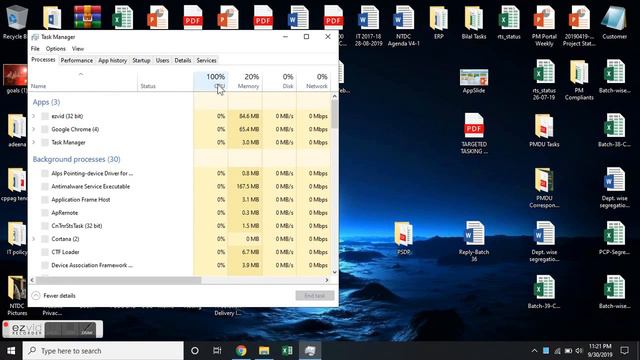Image resolution: width=640 pixels, height=360 pixels.
Task: Click the Apps (3) group heading
Action: tap(46, 102)
